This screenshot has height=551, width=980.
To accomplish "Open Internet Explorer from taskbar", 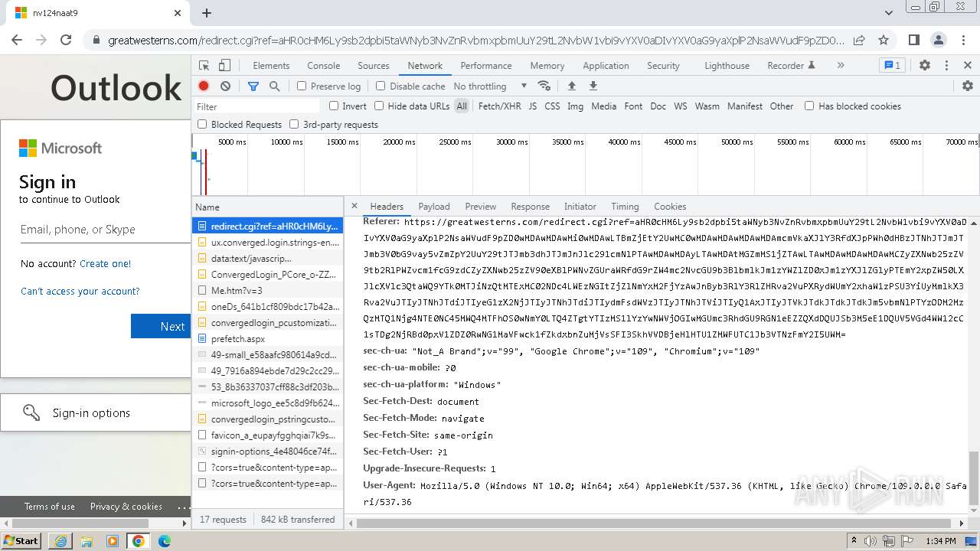I will coord(61,541).
